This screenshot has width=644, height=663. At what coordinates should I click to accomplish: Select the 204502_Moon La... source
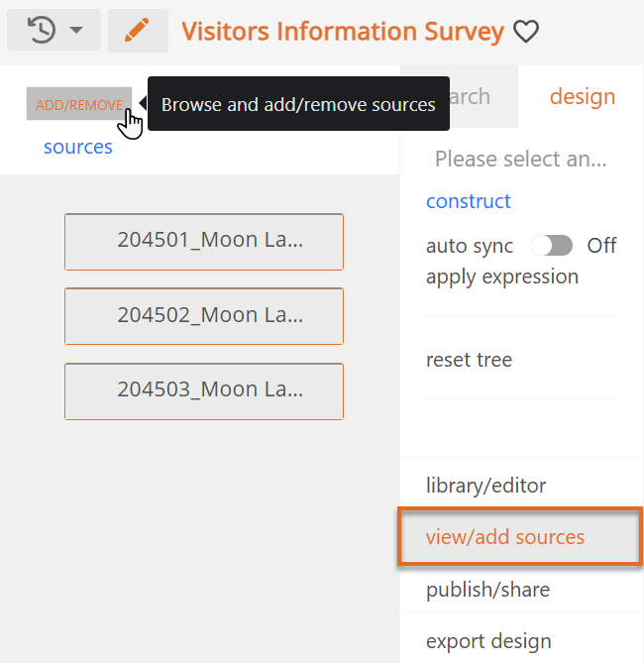[x=204, y=316]
